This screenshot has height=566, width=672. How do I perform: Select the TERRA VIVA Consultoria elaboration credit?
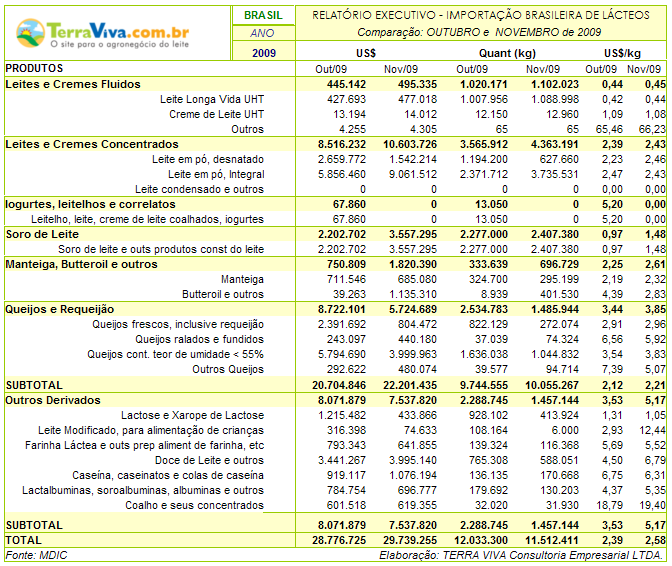tap(521, 555)
